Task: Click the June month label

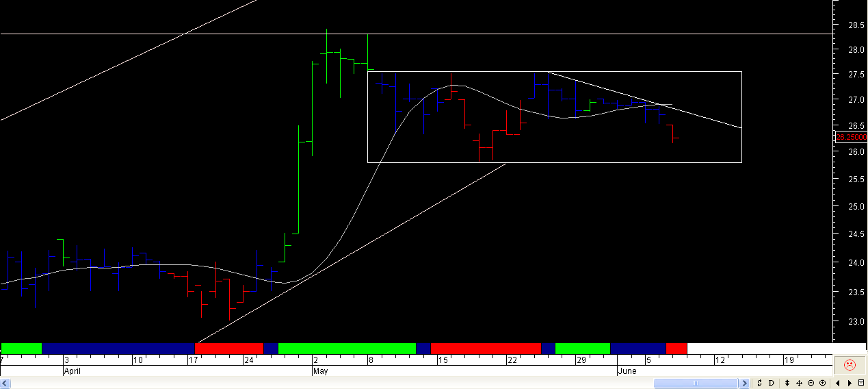Action: 627,371
